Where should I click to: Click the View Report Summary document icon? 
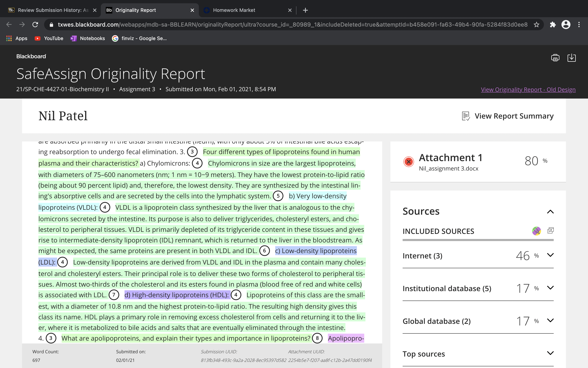coord(465,116)
